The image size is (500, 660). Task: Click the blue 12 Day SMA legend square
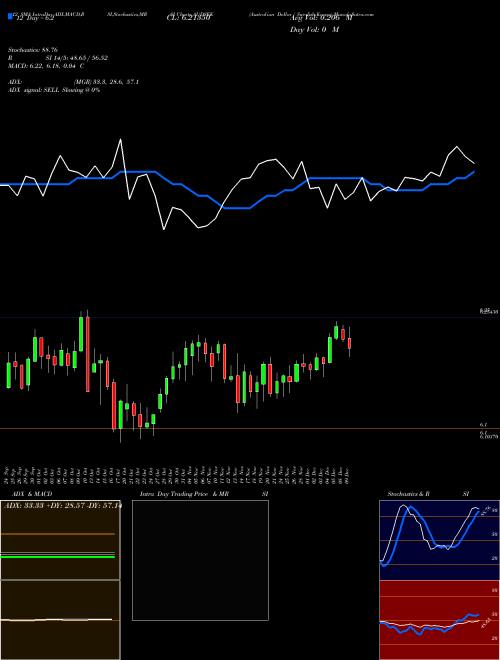tap(10, 16)
